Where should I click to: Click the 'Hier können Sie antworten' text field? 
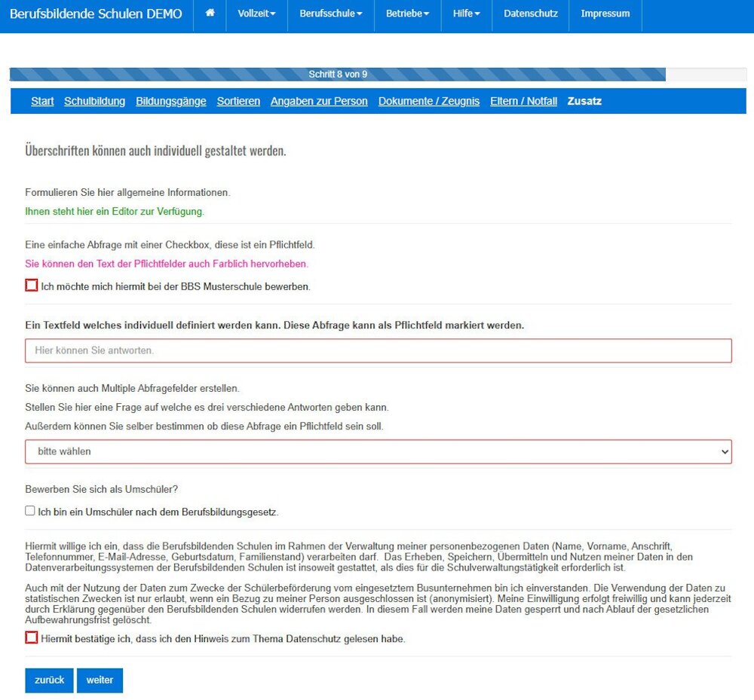pos(378,350)
